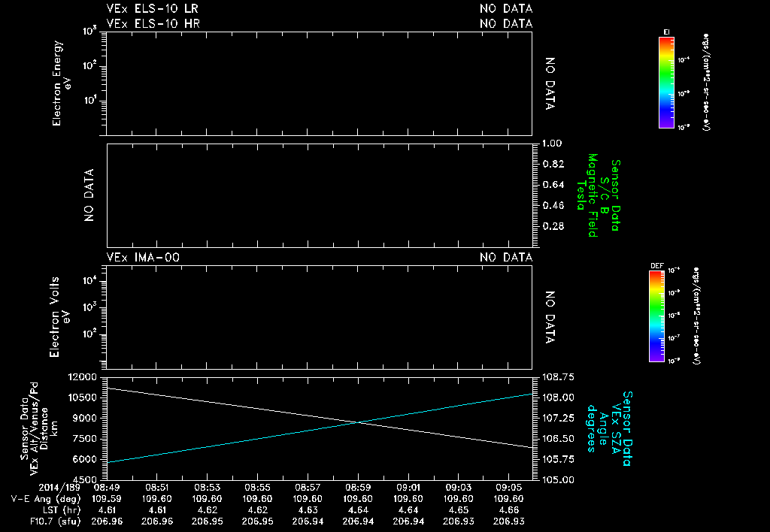Click the 'Electron Energy eV' axis label
This screenshot has width=770, height=532.
coord(62,83)
